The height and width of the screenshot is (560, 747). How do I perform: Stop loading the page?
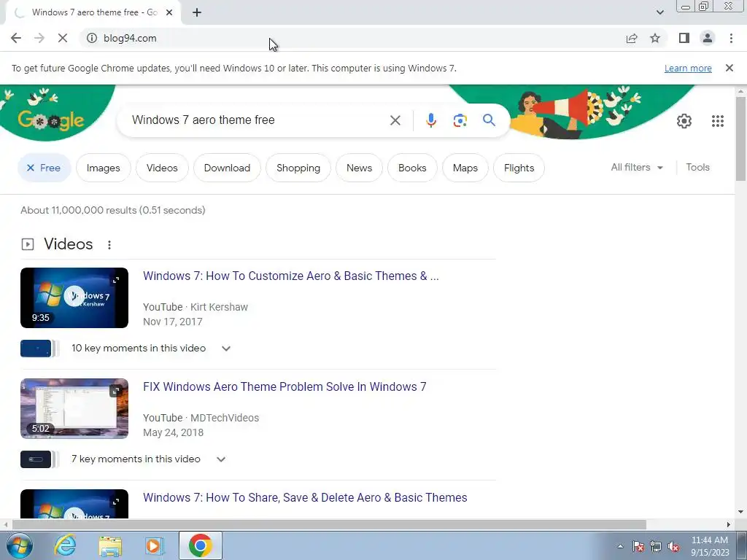click(x=63, y=38)
